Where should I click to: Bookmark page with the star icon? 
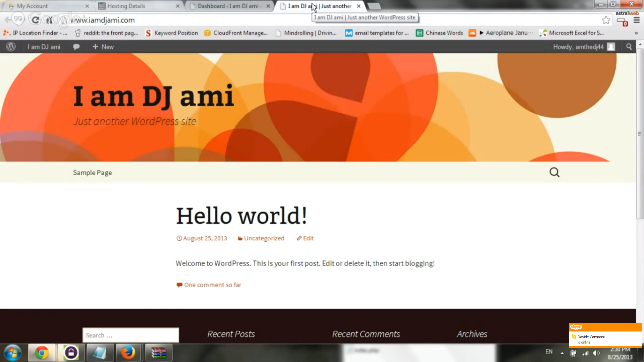click(x=606, y=20)
